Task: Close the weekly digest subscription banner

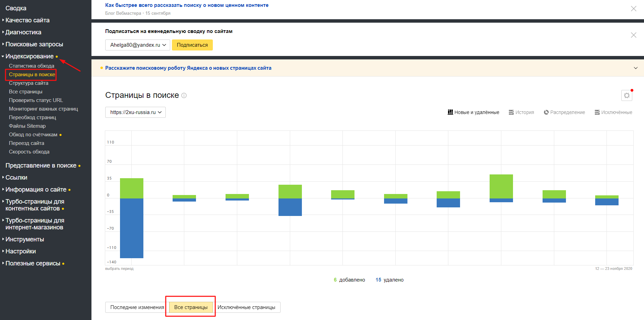Action: [634, 35]
